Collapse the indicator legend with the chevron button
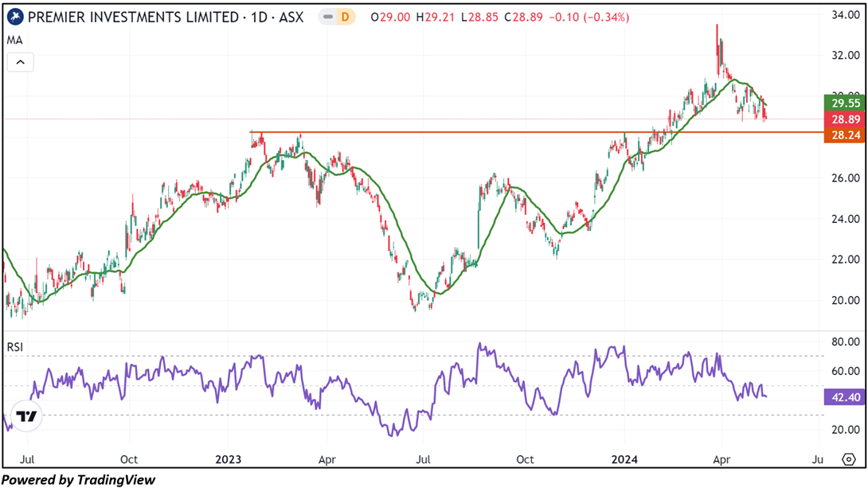868x488 pixels. [x=21, y=62]
